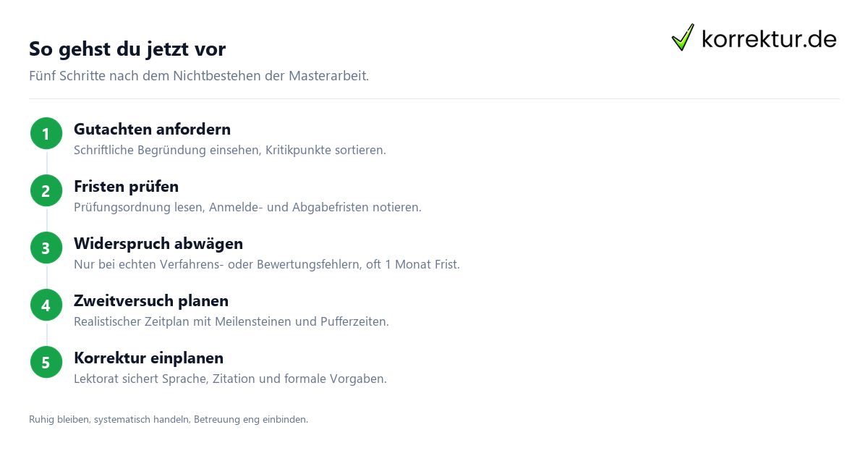Click the green step 2 circle
The height and width of the screenshot is (456, 868).
[x=46, y=191]
